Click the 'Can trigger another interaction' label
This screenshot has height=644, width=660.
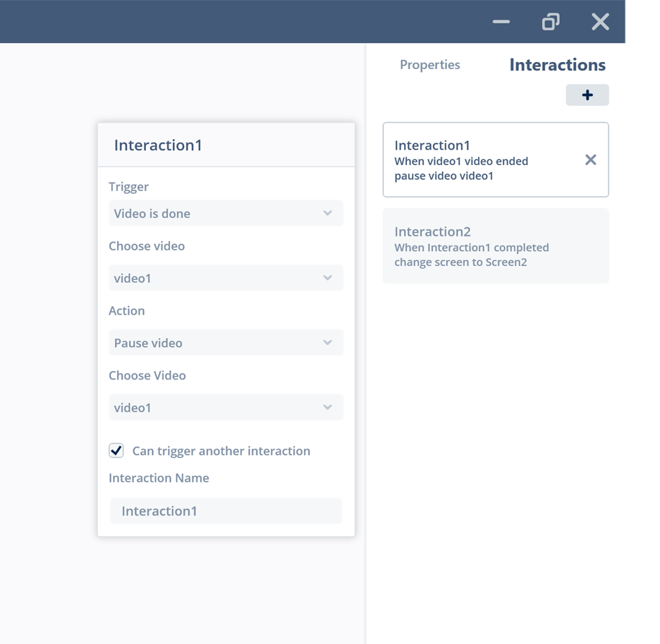(x=221, y=451)
